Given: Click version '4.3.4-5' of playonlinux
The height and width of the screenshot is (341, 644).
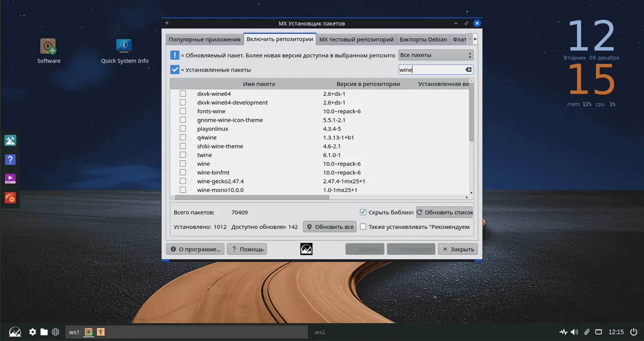Looking at the screenshot, I should (x=332, y=129).
